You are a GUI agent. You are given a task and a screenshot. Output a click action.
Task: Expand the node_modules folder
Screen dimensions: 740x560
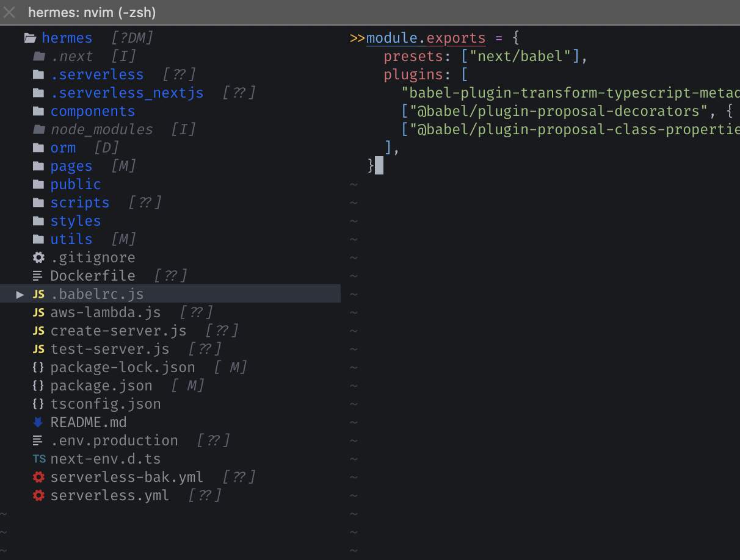(x=101, y=129)
